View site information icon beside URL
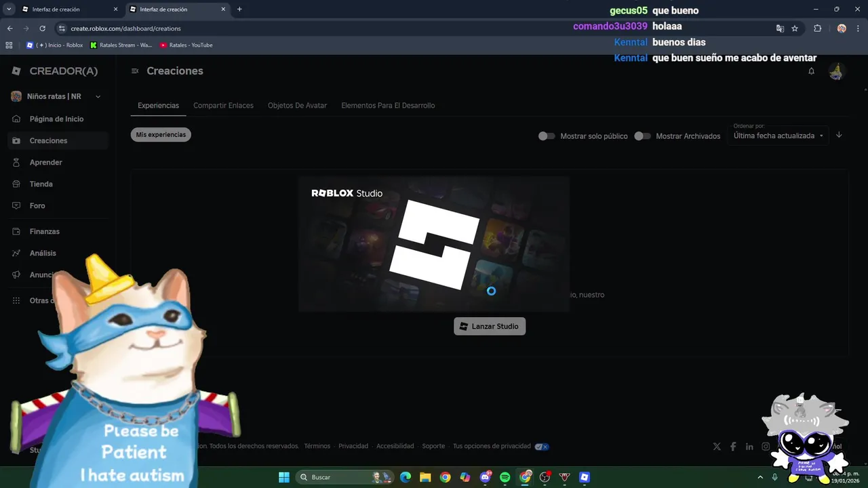Viewport: 868px width, 488px height. pyautogui.click(x=62, y=28)
